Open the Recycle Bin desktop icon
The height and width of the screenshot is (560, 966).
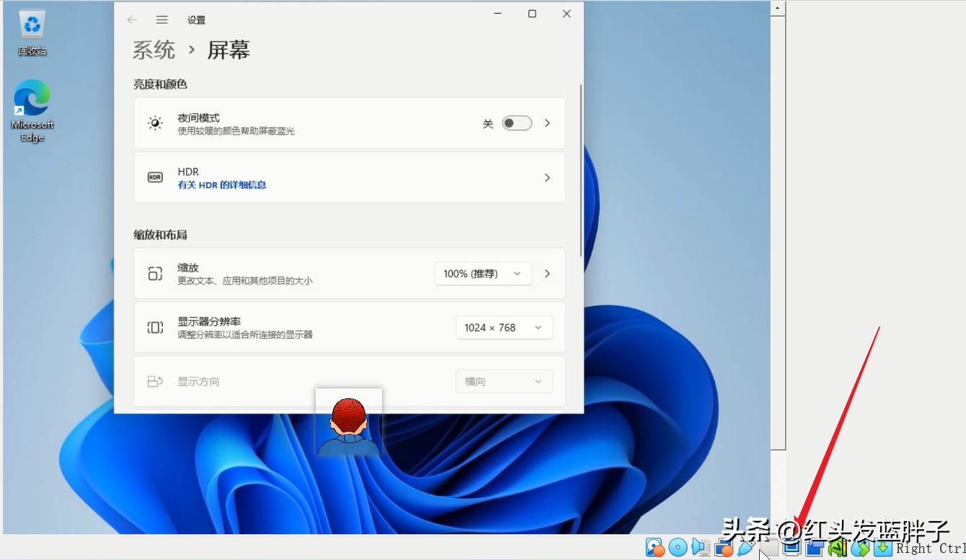[x=32, y=32]
